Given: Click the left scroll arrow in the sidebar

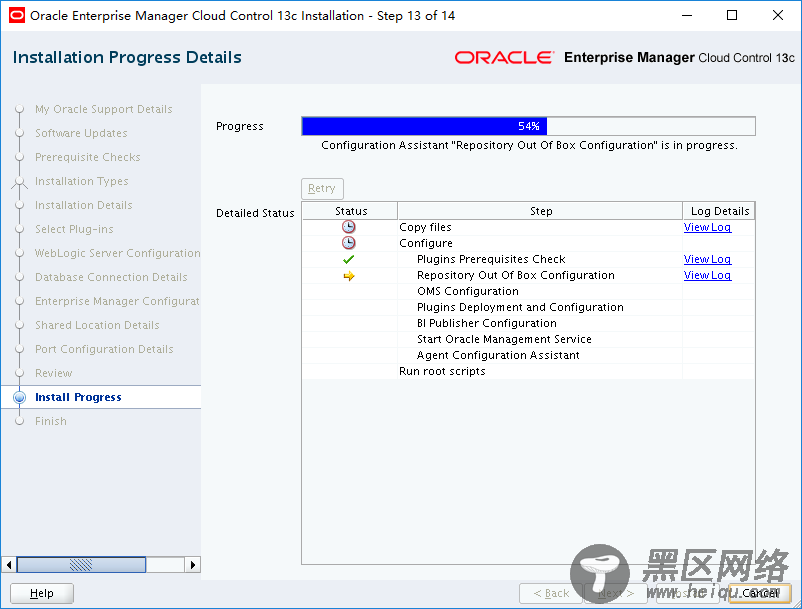Looking at the screenshot, I should [9, 565].
